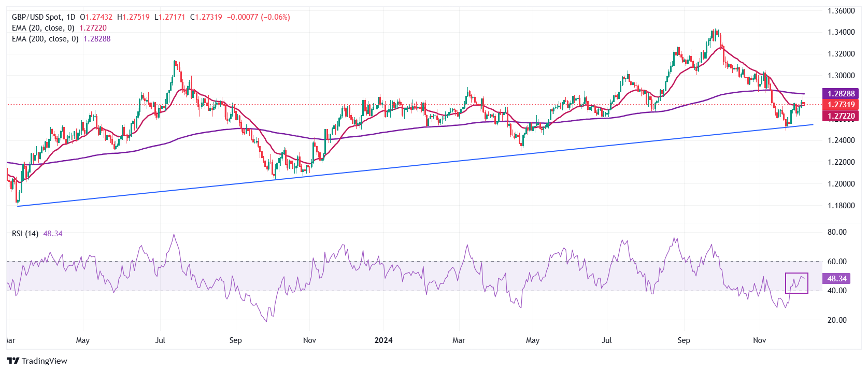
Task: Click the red 1.27319 current price tag
Action: (841, 105)
